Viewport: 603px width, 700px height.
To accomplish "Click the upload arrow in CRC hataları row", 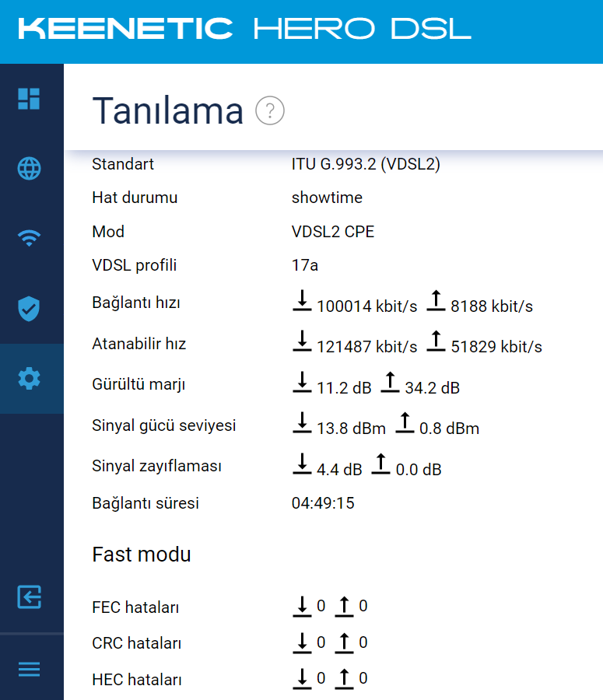I will coord(344,643).
